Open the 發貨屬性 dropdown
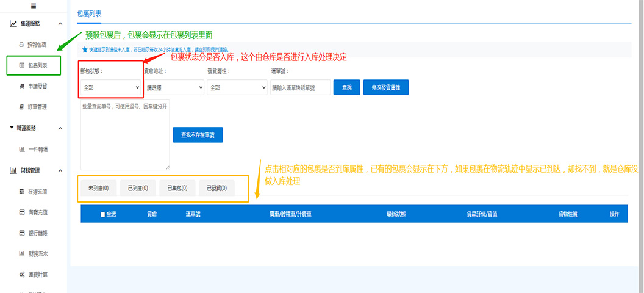Image resolution: width=644 pixels, height=293 pixels. pos(237,88)
